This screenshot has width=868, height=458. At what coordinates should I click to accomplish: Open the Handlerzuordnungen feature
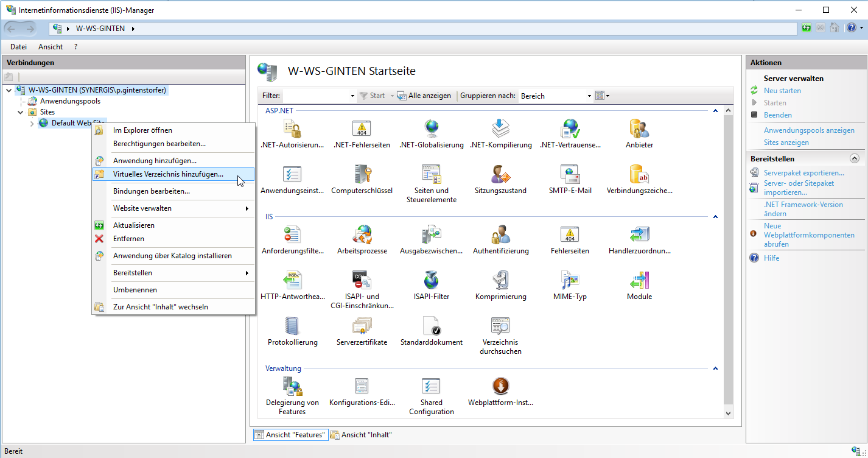[x=639, y=238]
